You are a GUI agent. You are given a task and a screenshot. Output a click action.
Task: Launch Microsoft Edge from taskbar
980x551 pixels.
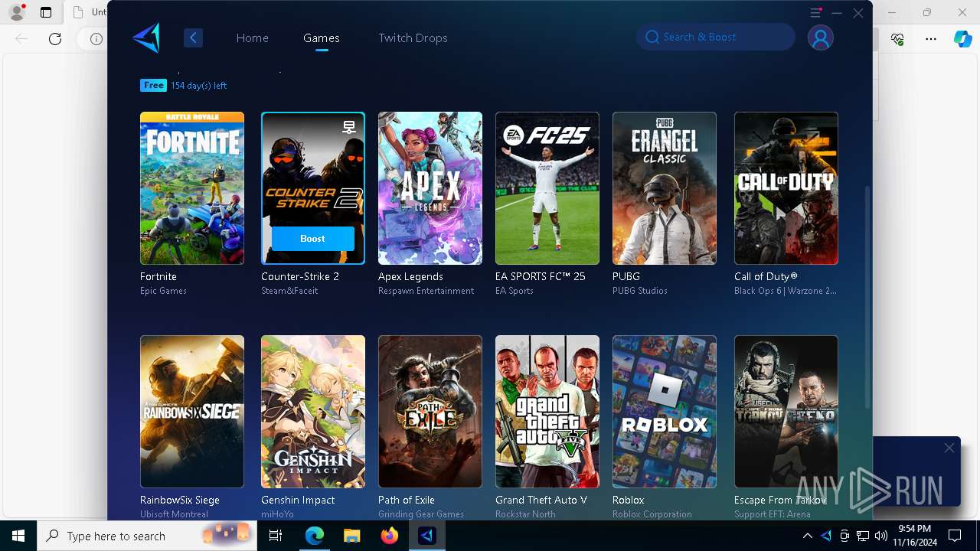[x=314, y=536]
